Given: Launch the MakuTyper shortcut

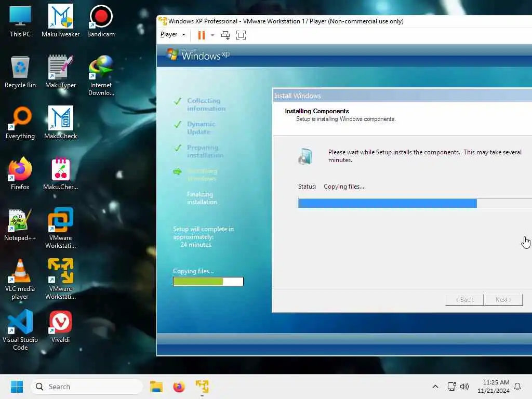Looking at the screenshot, I should [60, 72].
